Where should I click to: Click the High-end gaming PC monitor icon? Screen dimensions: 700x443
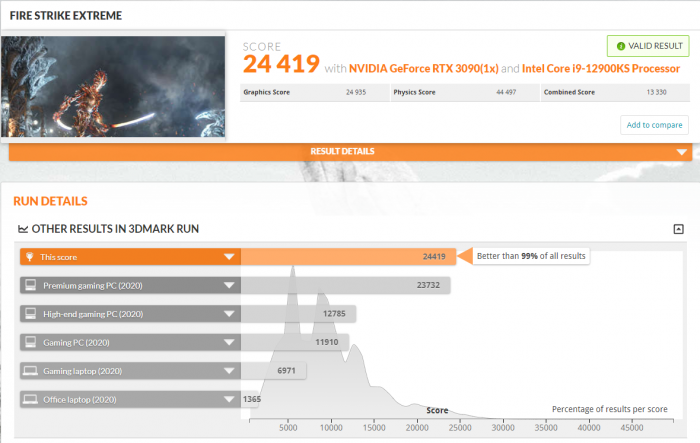(30, 314)
